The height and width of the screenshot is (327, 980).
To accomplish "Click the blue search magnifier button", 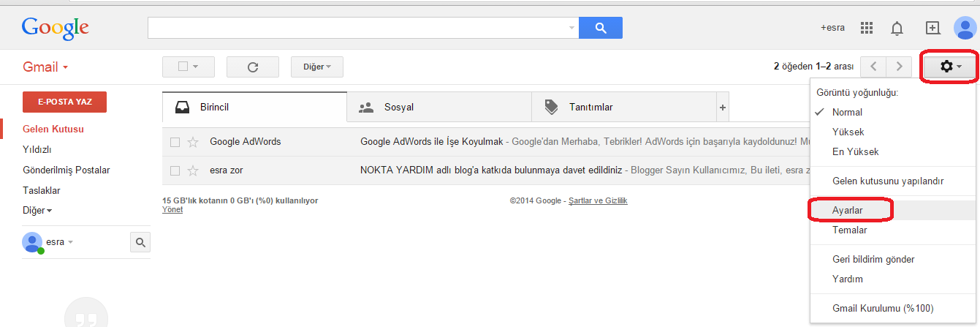I will [x=601, y=28].
